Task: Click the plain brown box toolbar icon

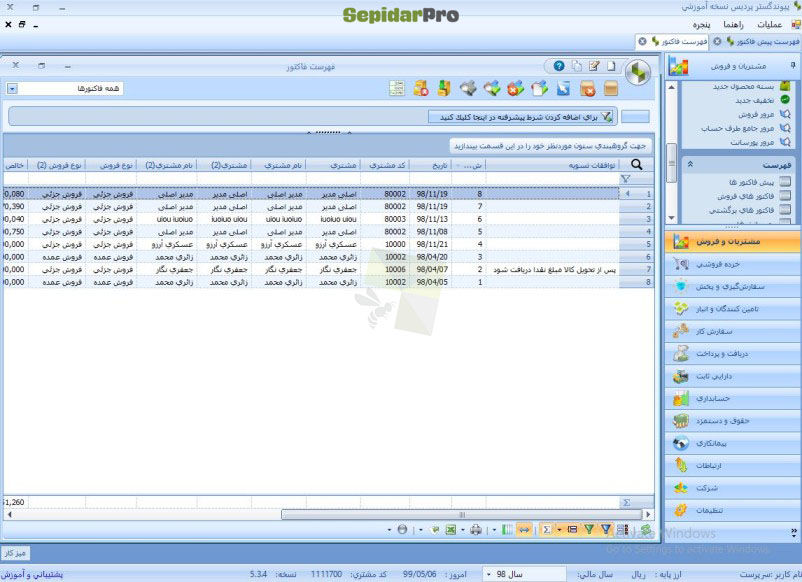Action: pos(611,88)
